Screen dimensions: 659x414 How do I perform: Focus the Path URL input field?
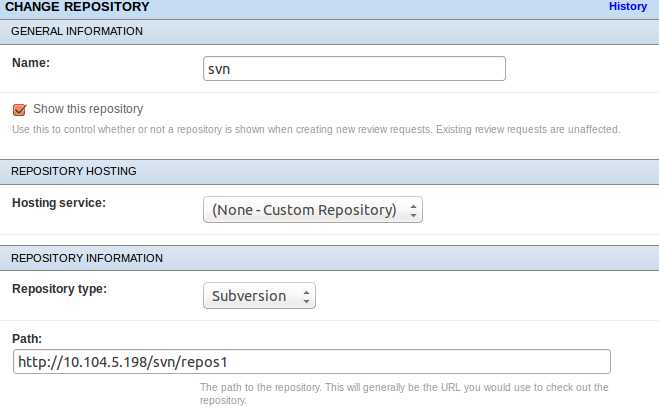tap(311, 361)
